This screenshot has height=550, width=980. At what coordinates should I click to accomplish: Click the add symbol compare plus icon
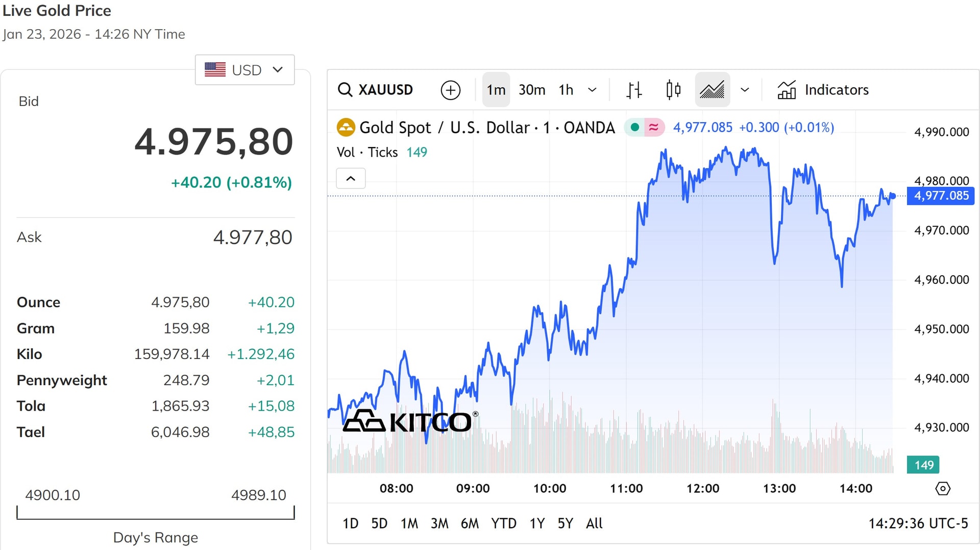click(450, 90)
